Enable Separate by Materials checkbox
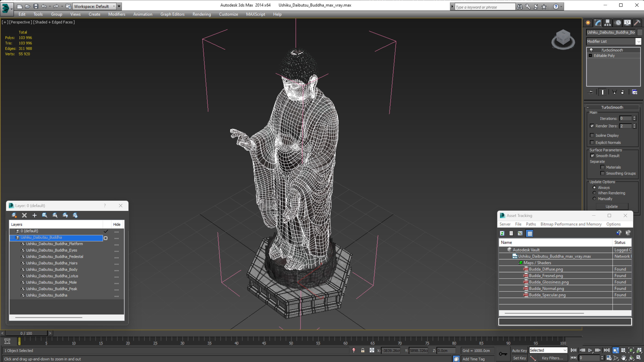 point(602,167)
